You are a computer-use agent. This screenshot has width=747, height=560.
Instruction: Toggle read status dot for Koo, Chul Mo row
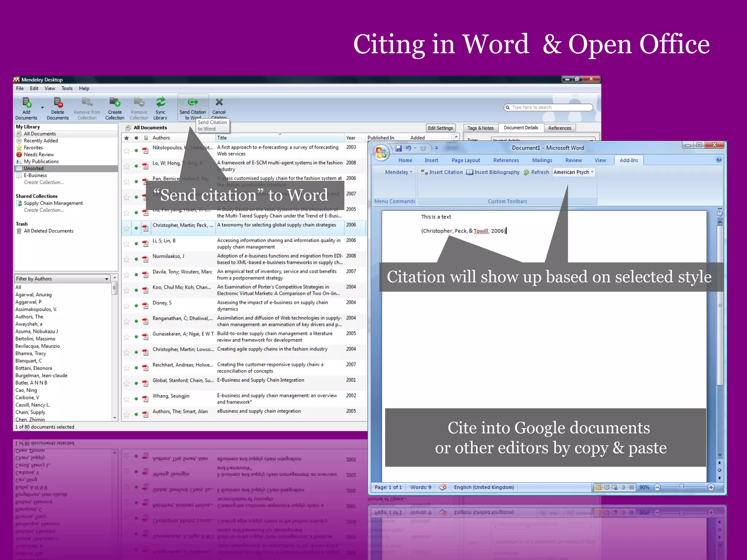[x=136, y=291]
